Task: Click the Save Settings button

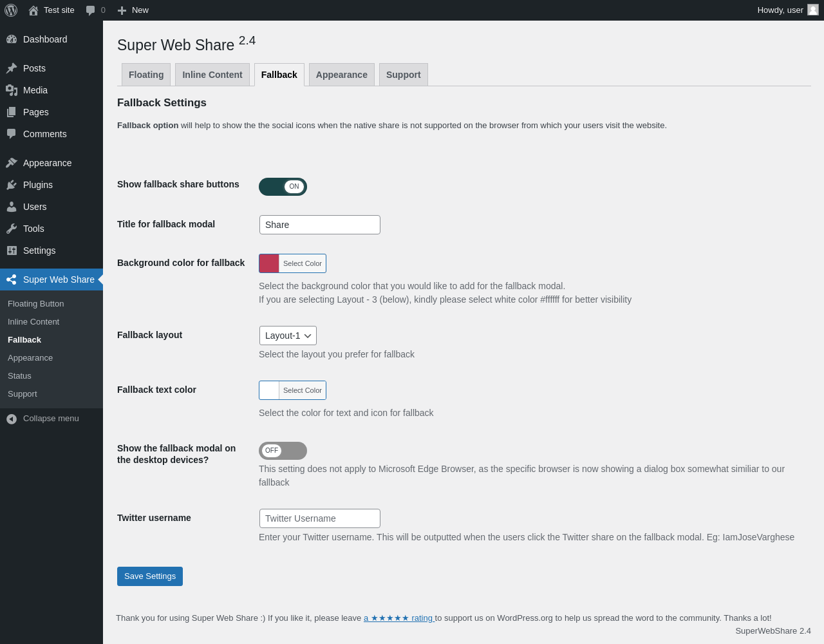Action: click(x=150, y=576)
